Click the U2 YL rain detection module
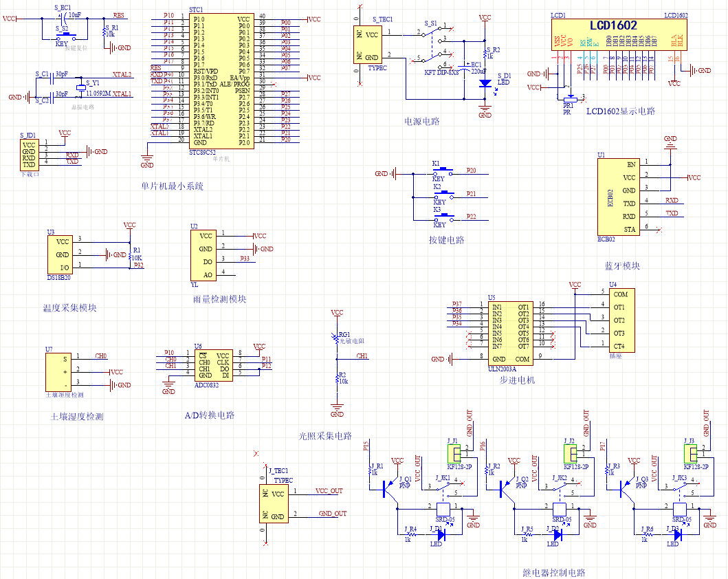This screenshot has width=728, height=579. tap(203, 255)
